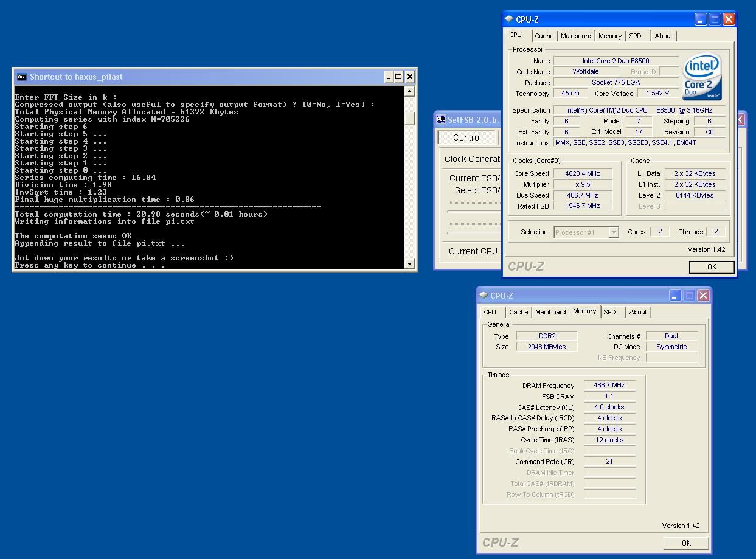Minimize the lower CPU-Z window
Screen dimensions: 756x559
click(675, 295)
